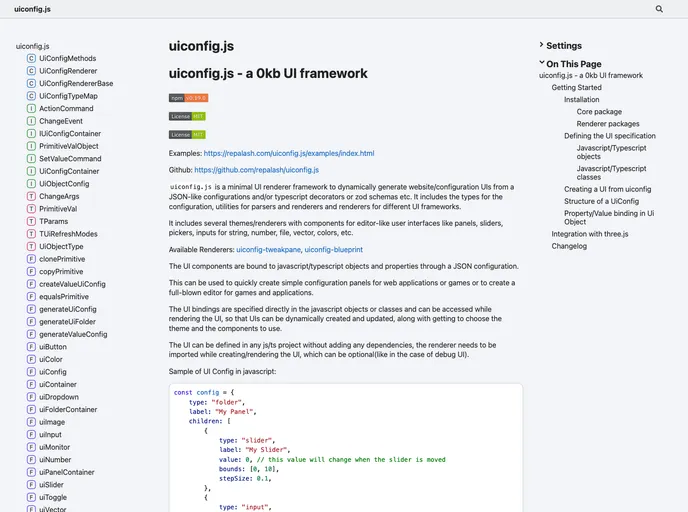Open generateUiFolder in the sidebar
This screenshot has width=688, height=512.
(67, 322)
